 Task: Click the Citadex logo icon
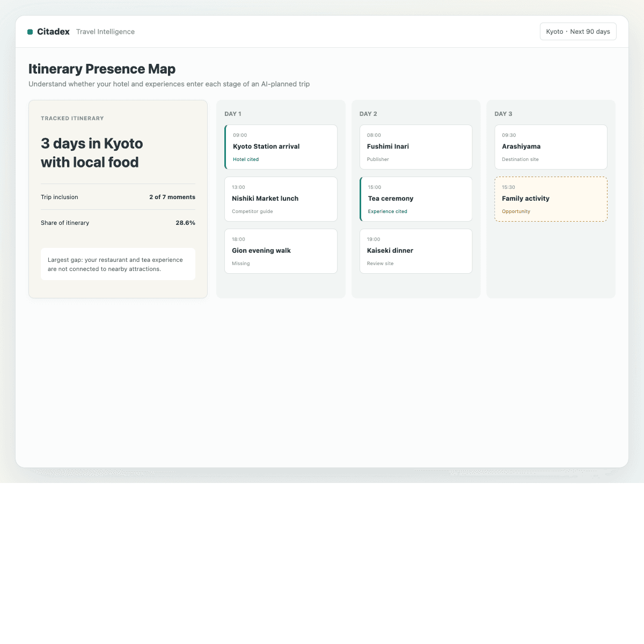click(30, 32)
